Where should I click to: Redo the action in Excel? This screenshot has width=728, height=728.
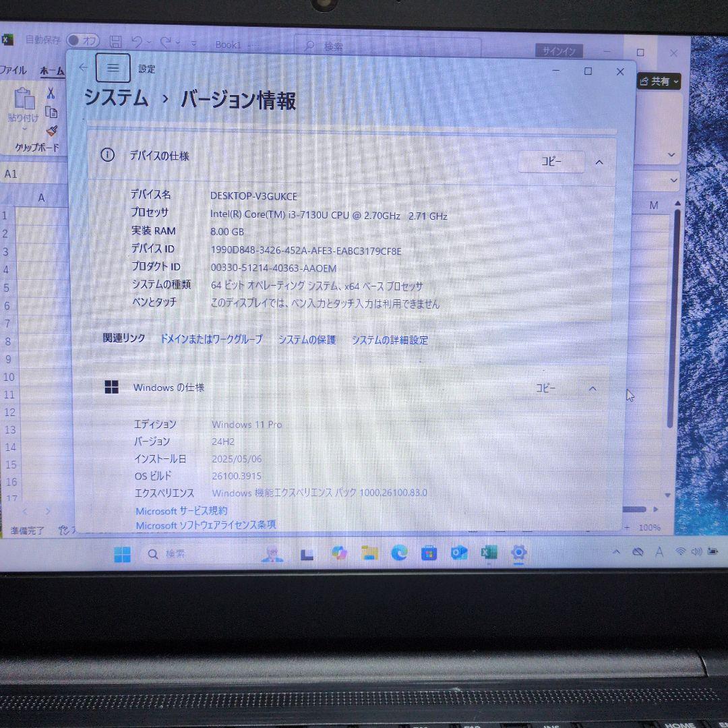[166, 42]
